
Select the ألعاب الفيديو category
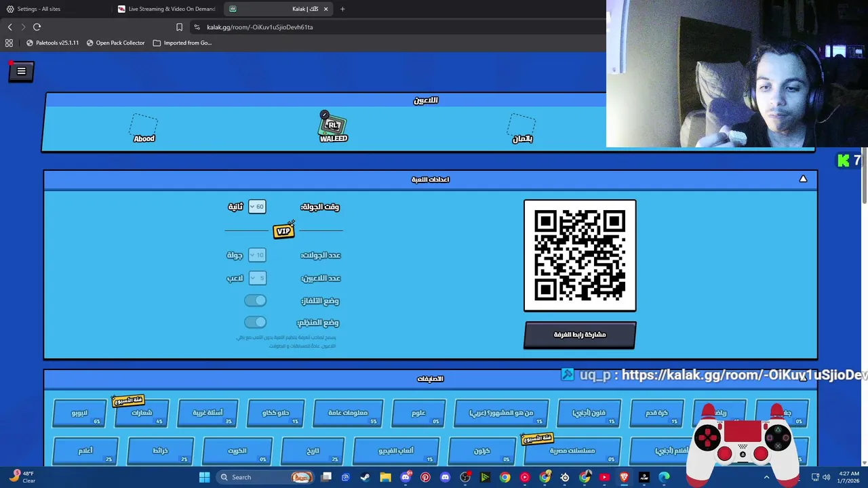tap(396, 451)
